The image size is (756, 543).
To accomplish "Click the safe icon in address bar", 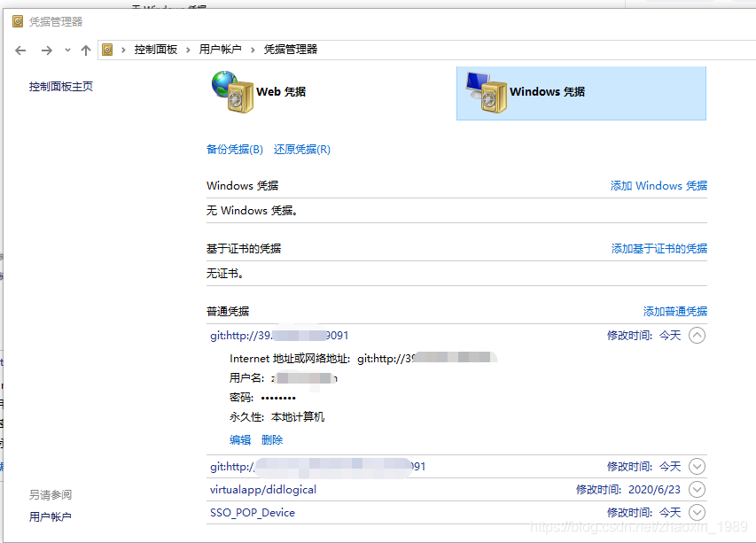I will (107, 50).
